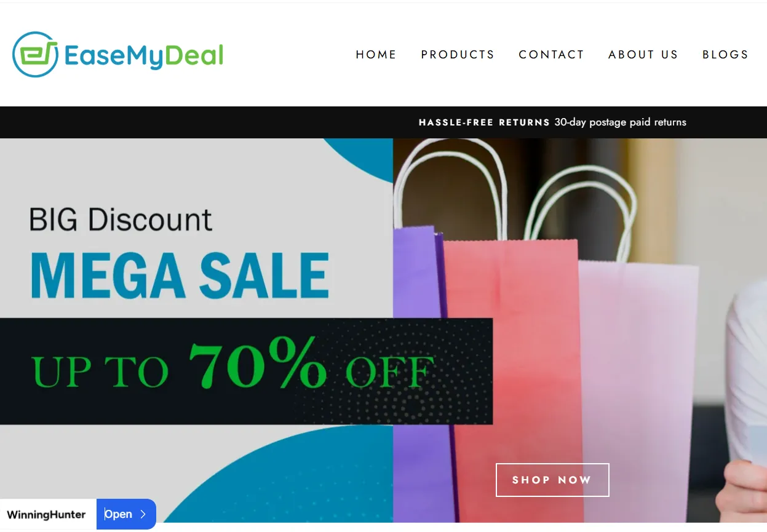
Task: Click the WinningHunter label
Action: tap(46, 515)
